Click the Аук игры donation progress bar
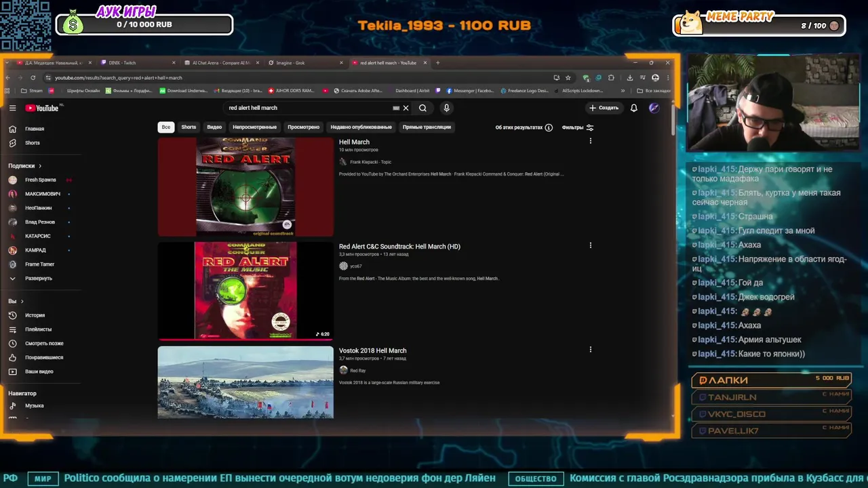The height and width of the screenshot is (488, 868). (144, 25)
